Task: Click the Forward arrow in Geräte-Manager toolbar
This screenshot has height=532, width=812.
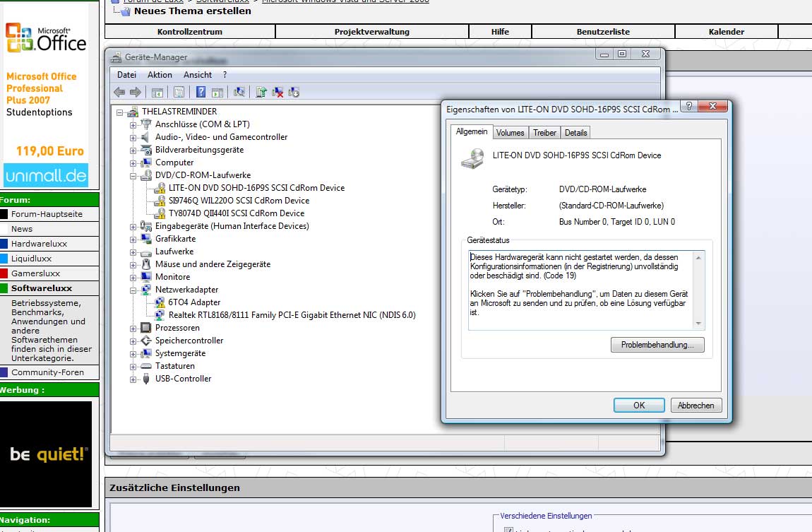Action: [x=136, y=93]
